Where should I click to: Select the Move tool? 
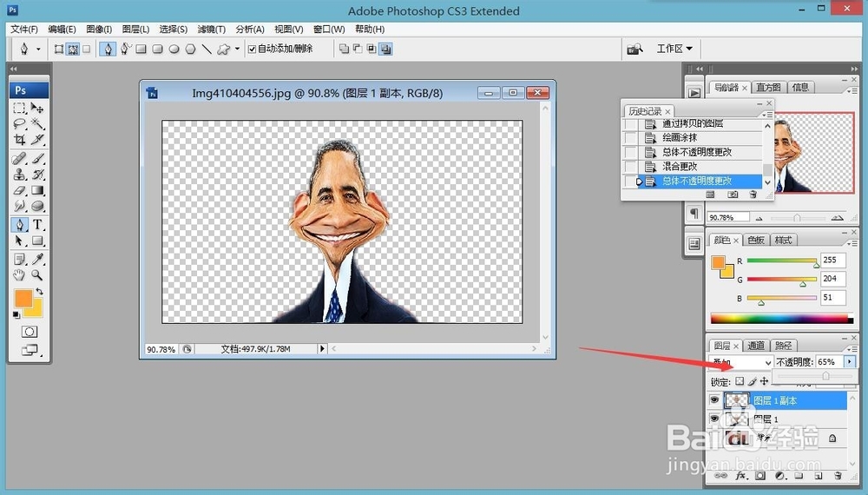[37, 108]
